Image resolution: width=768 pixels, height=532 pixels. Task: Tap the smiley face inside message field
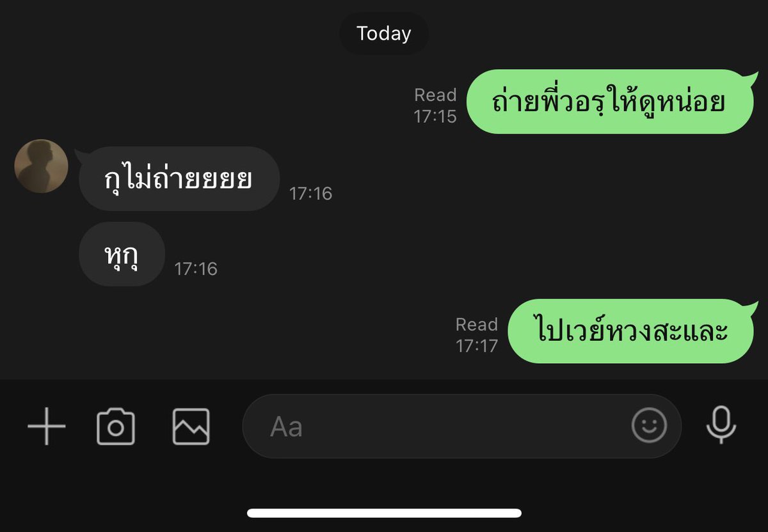coord(650,425)
